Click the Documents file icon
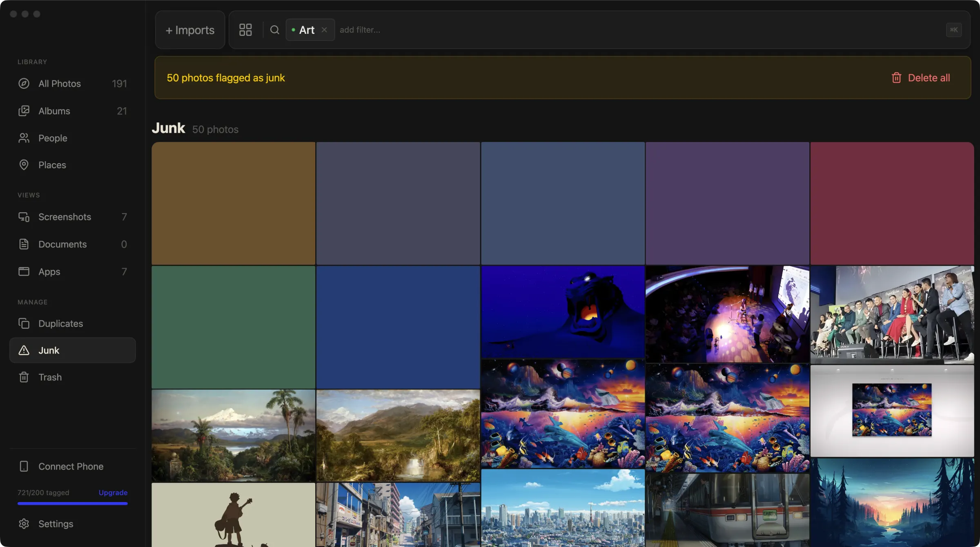Image resolution: width=980 pixels, height=547 pixels. (x=24, y=244)
